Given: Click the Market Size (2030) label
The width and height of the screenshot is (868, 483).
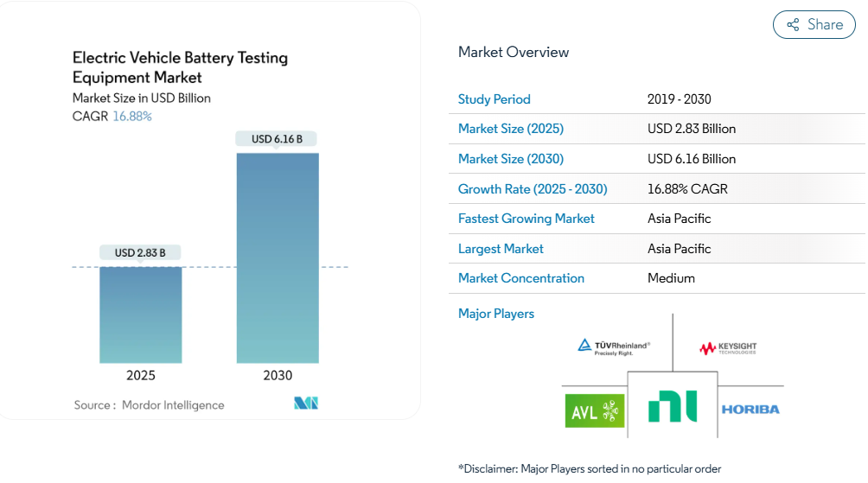Looking at the screenshot, I should [511, 159].
